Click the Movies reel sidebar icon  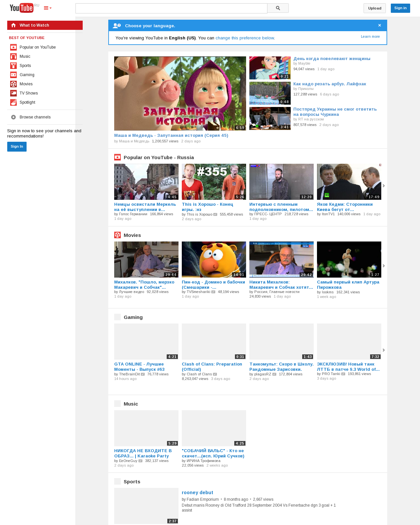click(13, 84)
